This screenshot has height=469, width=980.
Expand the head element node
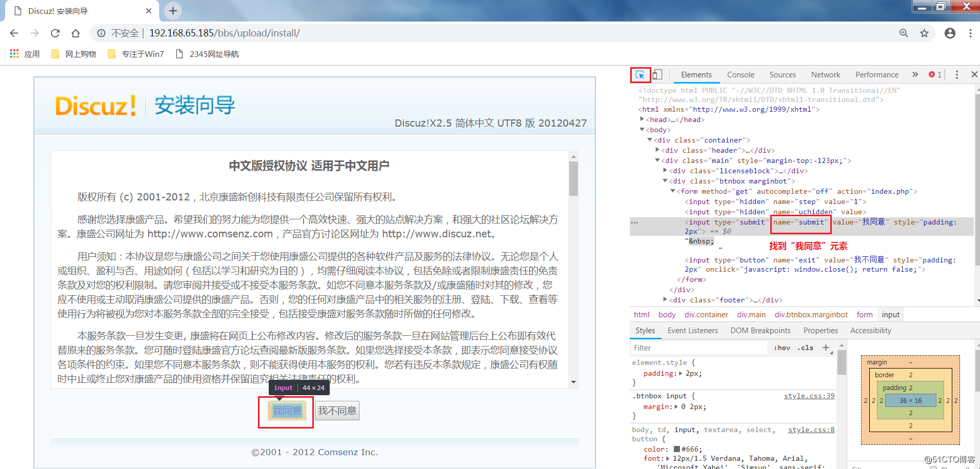[x=642, y=119]
